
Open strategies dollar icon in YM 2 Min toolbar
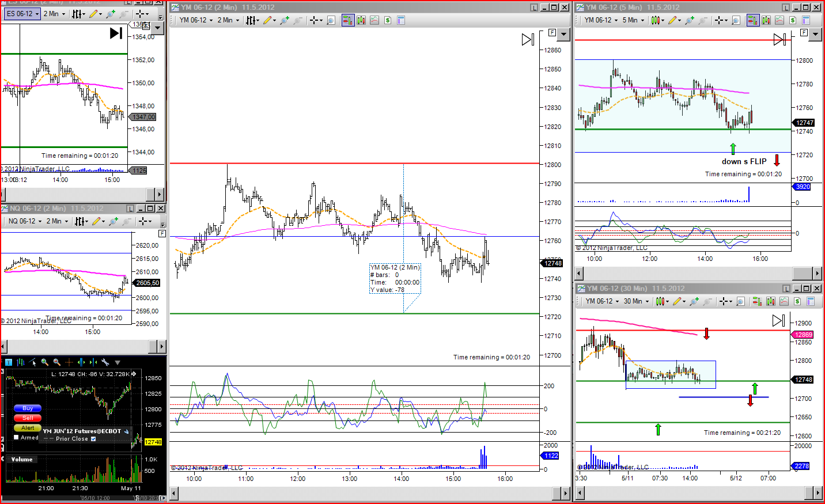(x=388, y=20)
